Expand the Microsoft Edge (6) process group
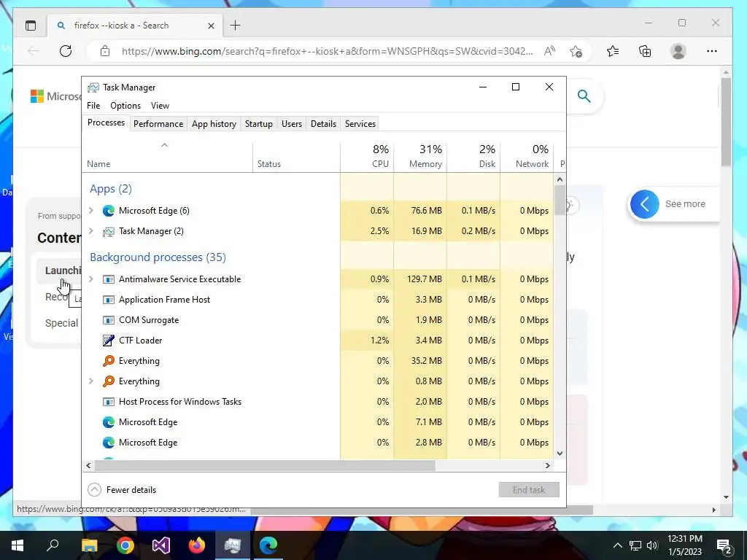Viewport: 747px width, 560px height. coord(91,211)
